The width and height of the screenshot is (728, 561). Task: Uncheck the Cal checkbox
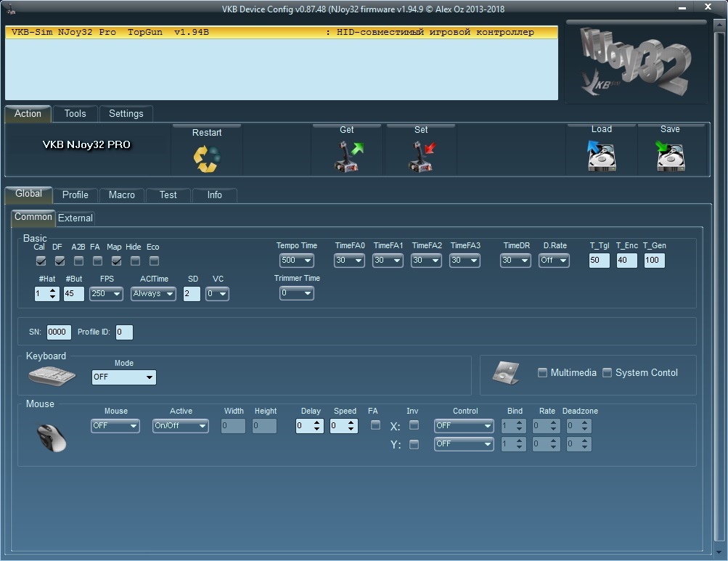coord(41,261)
